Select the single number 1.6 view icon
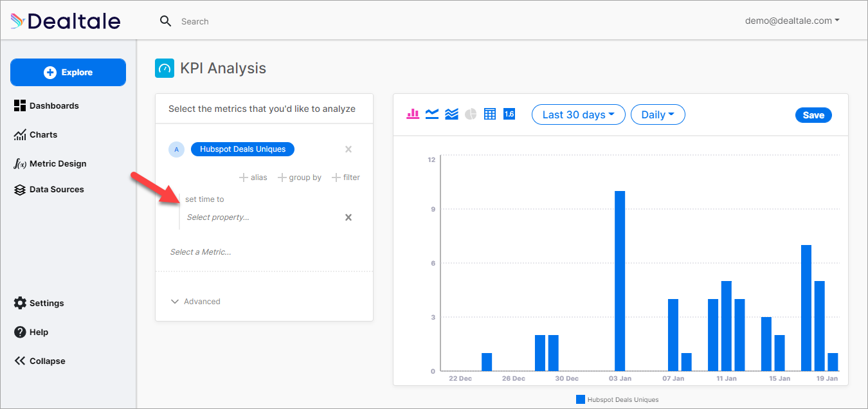This screenshot has width=868, height=409. pos(509,114)
